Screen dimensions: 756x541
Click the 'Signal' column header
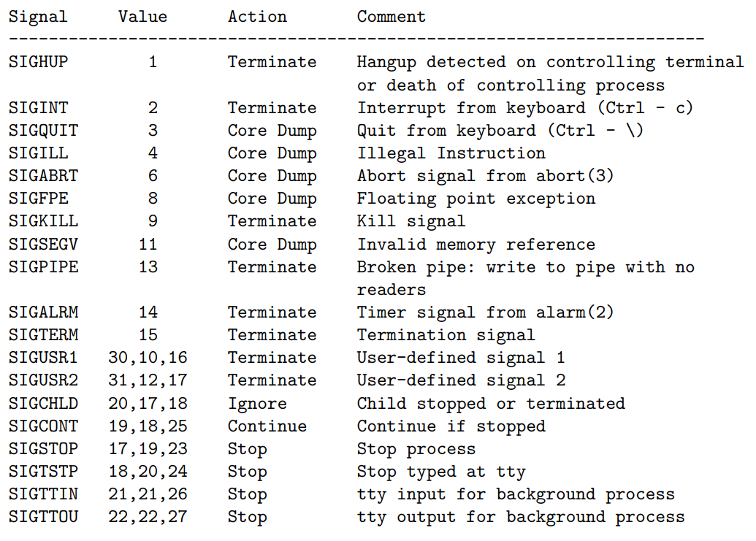(x=38, y=17)
